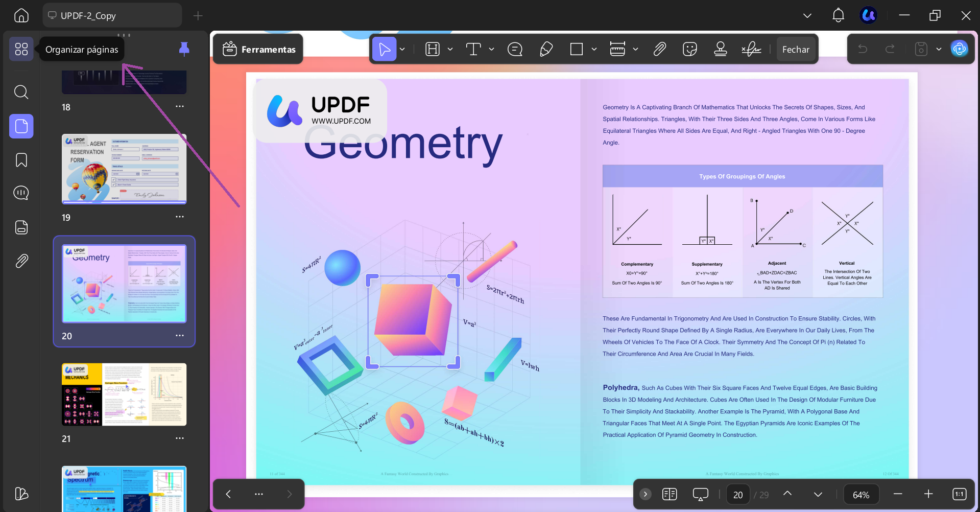Screen dimensions: 980x512
Task: Open page display layout options
Action: pyautogui.click(x=670, y=494)
